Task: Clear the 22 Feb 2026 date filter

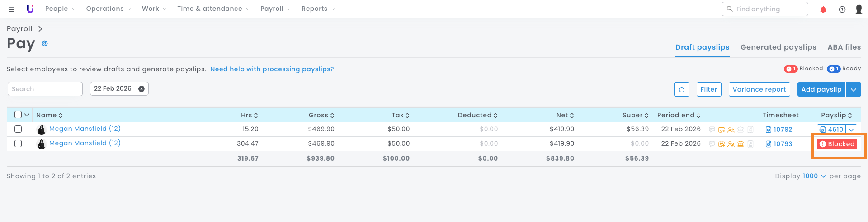Action: 142,89
